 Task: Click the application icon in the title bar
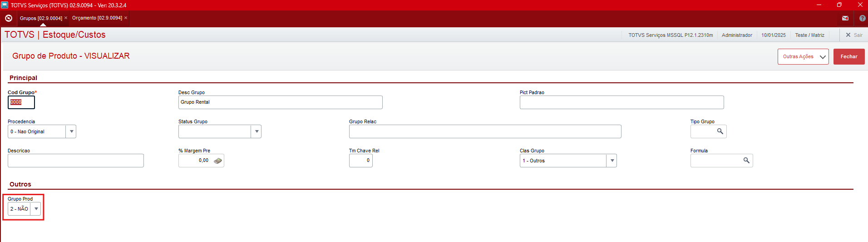click(x=5, y=5)
